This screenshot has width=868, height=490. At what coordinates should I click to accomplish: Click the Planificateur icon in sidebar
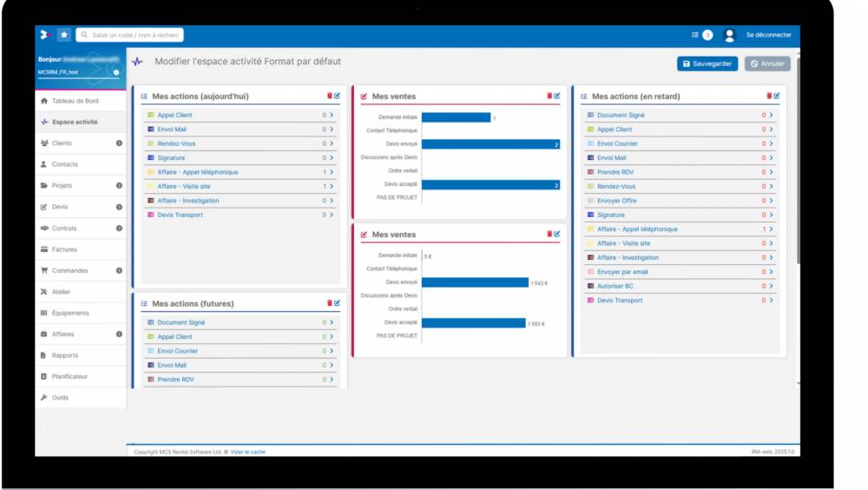coord(43,376)
